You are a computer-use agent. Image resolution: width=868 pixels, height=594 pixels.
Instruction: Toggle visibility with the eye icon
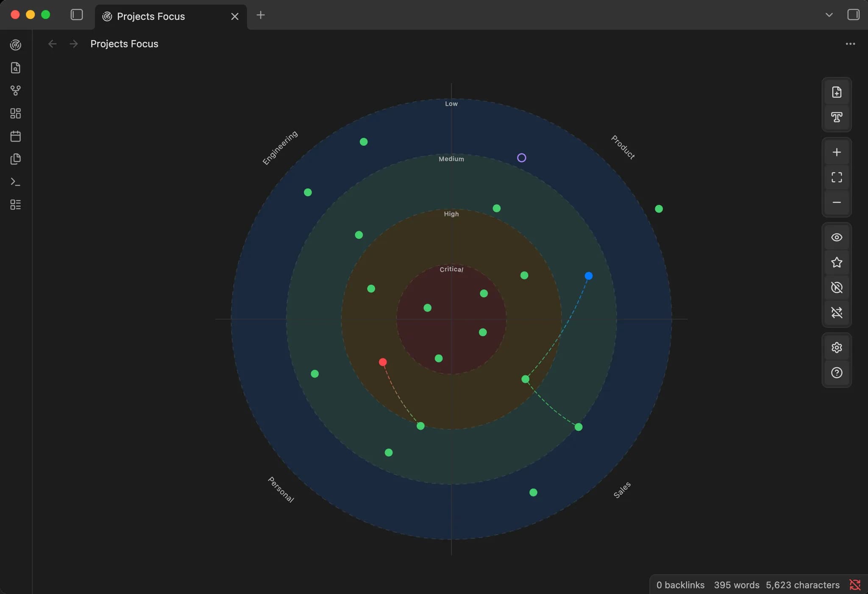coord(837,237)
